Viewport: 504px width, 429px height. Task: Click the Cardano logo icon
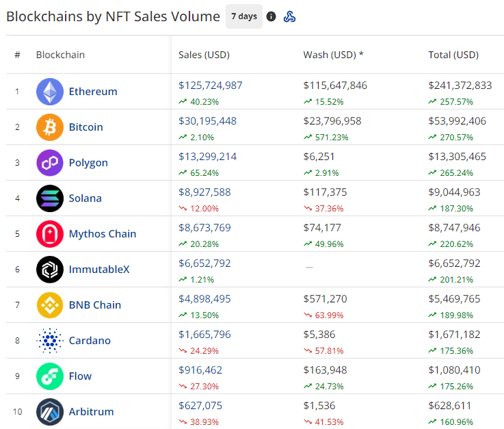click(49, 341)
